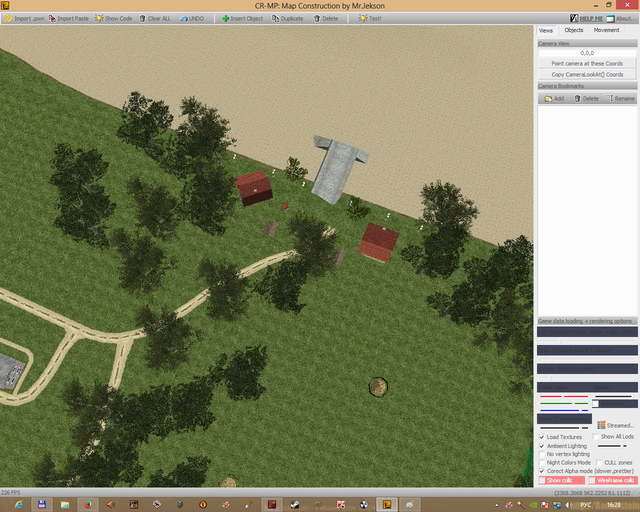Rename the selected camera bookmark

(x=620, y=98)
